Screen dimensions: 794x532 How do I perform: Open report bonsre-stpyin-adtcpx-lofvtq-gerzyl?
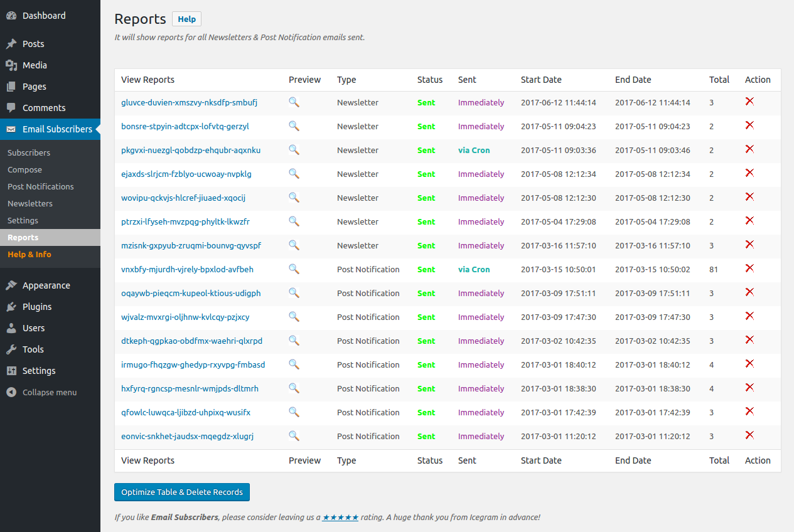pyautogui.click(x=185, y=126)
